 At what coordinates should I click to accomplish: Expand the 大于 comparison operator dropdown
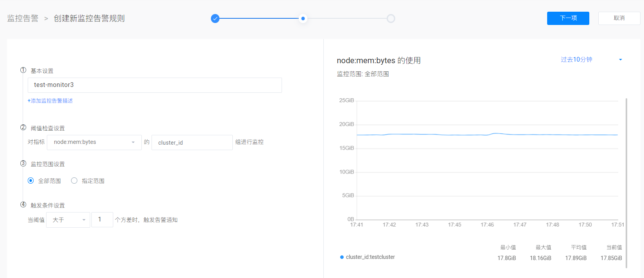[68, 220]
